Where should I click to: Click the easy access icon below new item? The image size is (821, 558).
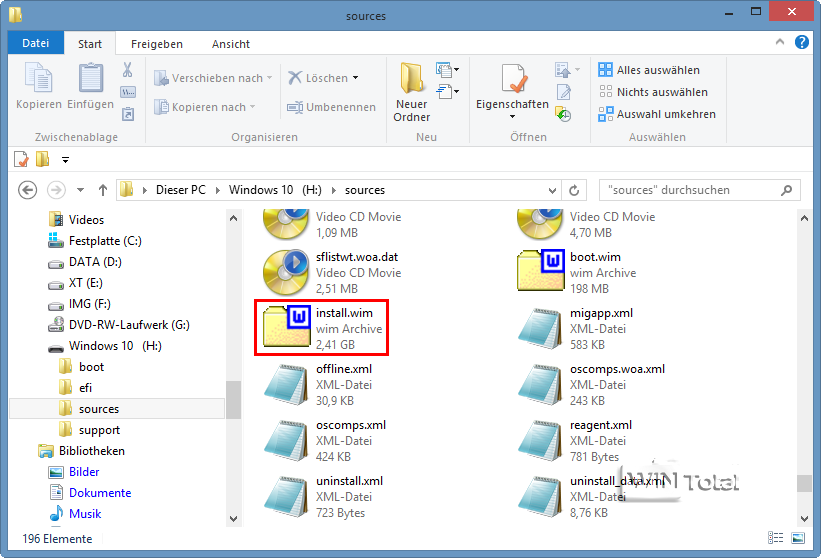[x=444, y=92]
